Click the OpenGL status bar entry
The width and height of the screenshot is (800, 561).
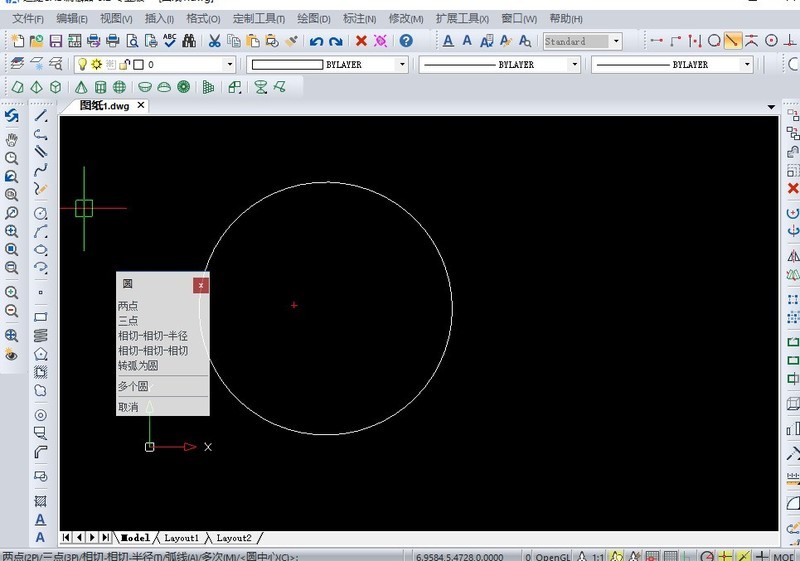(553, 557)
